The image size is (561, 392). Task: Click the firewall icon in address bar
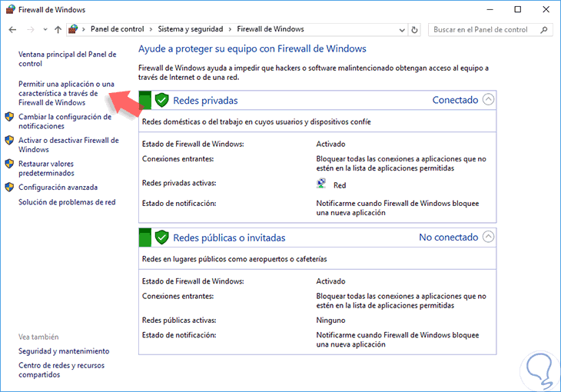[73, 29]
